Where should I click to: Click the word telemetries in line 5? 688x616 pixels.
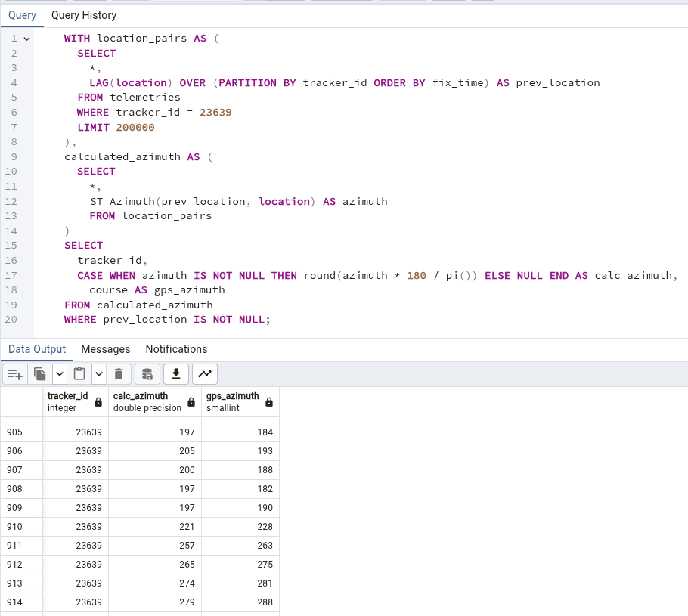[x=145, y=97]
